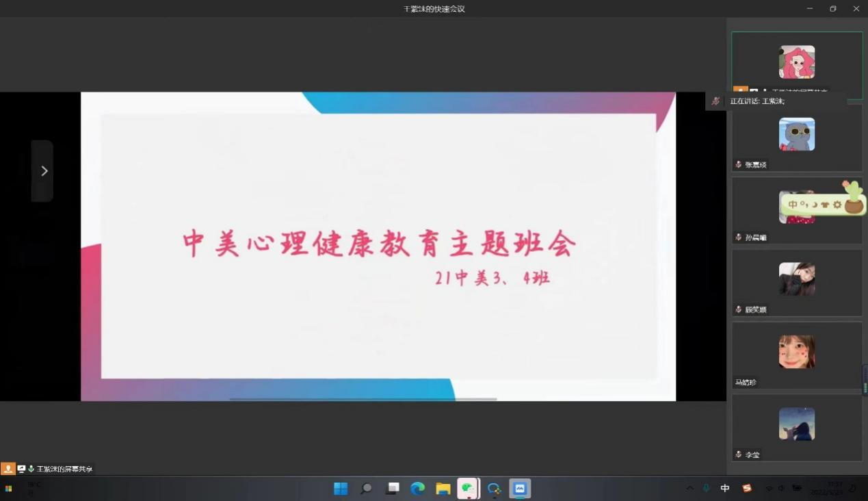Open the weather widget on taskbar

coord(34,489)
